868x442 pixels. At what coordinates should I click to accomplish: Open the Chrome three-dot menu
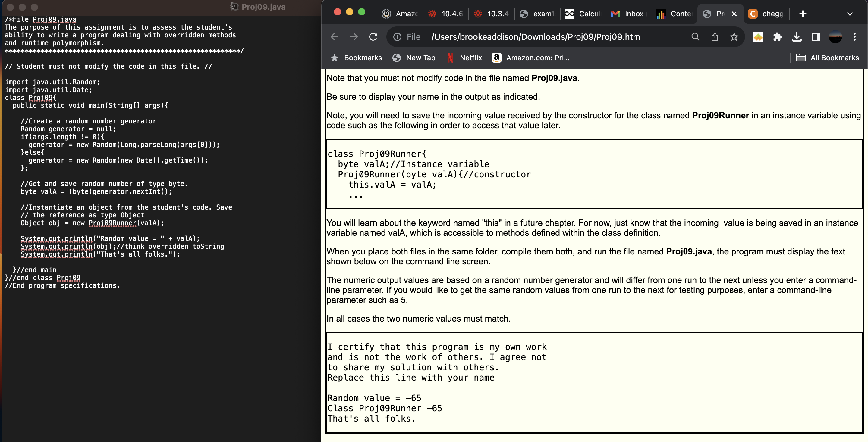tap(856, 37)
